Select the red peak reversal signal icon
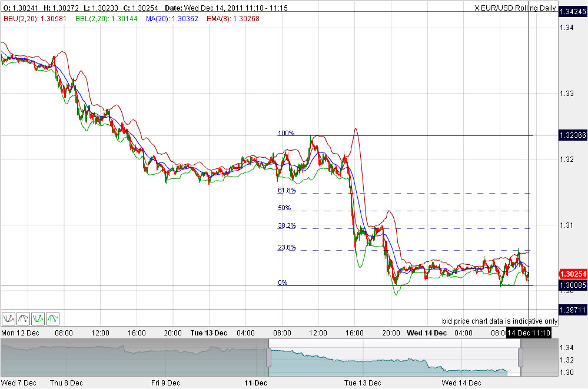The height and width of the screenshot is (389, 588). pos(22,318)
